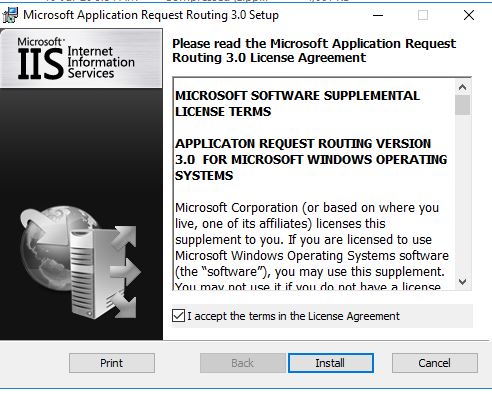Click the 'MICROSOFT SOFTWARE SUPPLEMENTAL LICENSE TERMS' heading
This screenshot has height=394, width=492.
point(297,103)
